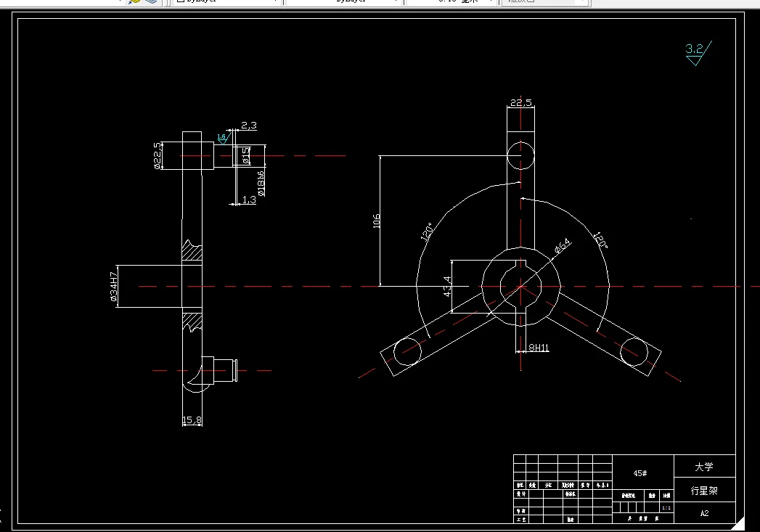Click the 120° label on left arc
Viewport: 760px width, 532px height.
click(x=427, y=232)
